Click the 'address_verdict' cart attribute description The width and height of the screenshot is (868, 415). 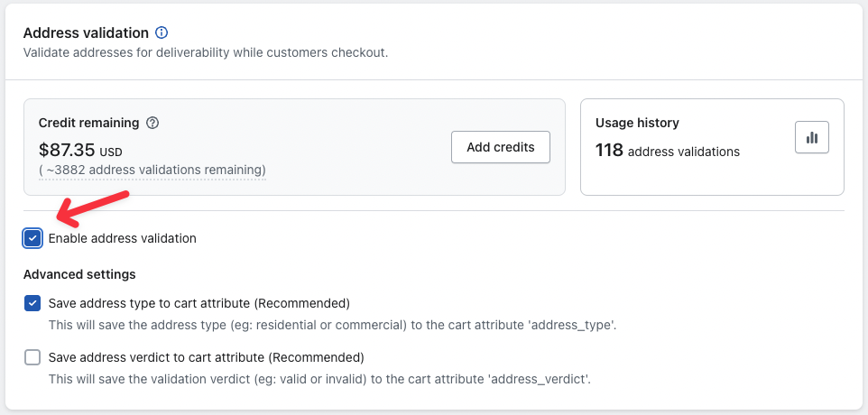click(x=319, y=379)
